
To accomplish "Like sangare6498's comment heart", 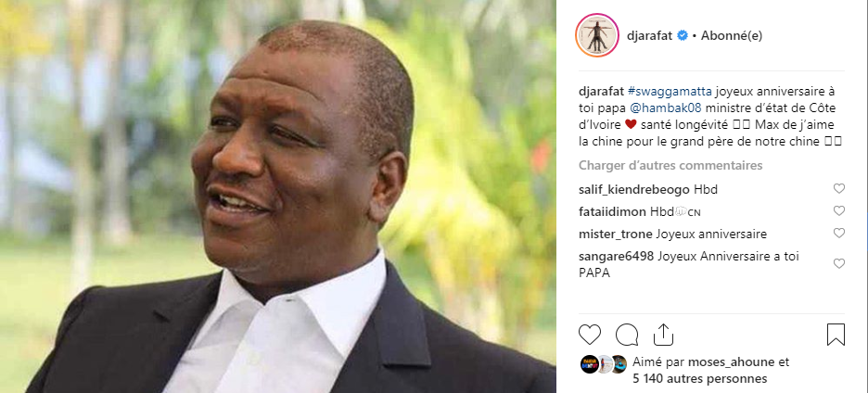I will [x=839, y=263].
